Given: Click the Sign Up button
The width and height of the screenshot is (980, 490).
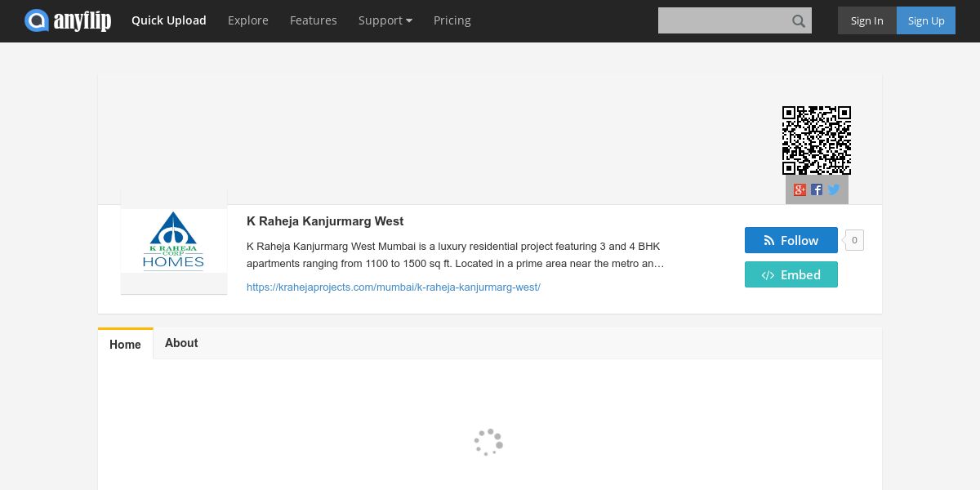Looking at the screenshot, I should point(926,20).
